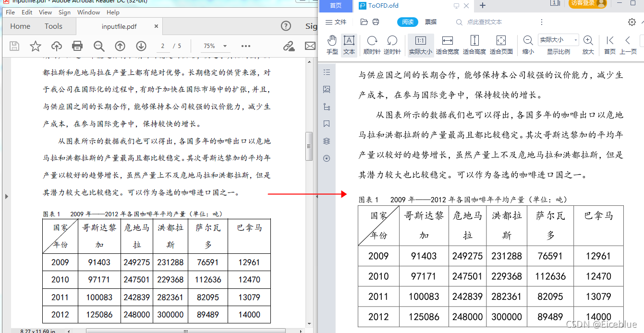Screen dimensions: 644x333
Task: Click the cloud upload icon in Acrobat
Action: click(57, 46)
